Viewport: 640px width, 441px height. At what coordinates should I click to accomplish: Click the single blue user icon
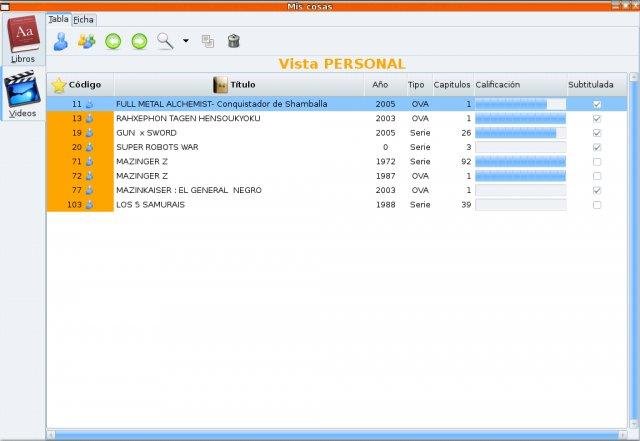[61, 41]
